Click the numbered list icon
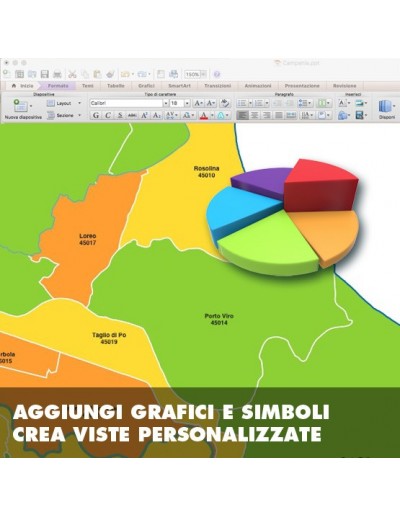The height and width of the screenshot is (517, 400). click(259, 103)
